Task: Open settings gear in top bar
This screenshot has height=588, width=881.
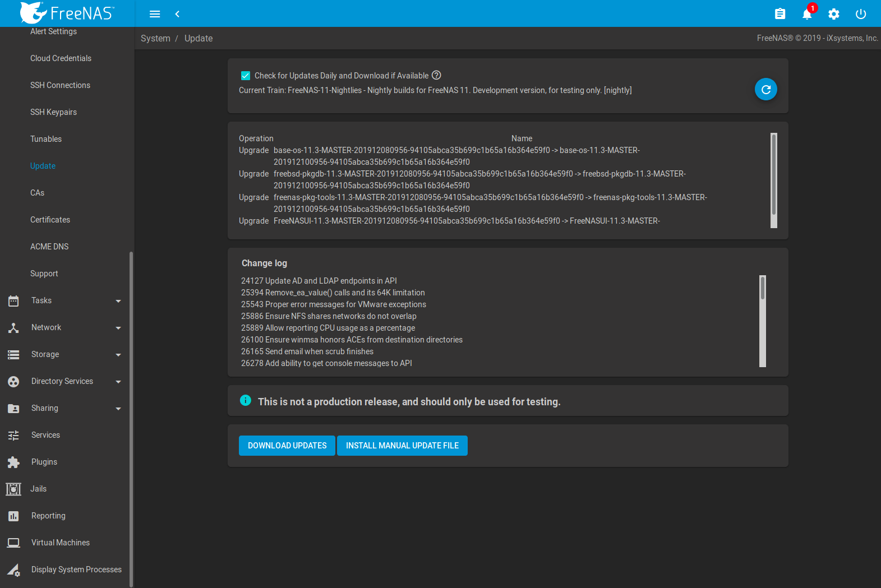Action: 834,14
